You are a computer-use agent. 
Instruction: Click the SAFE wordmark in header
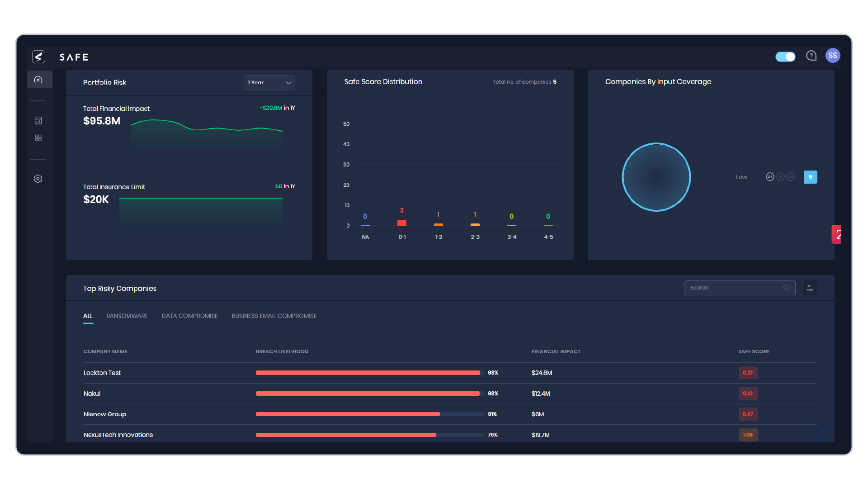click(74, 57)
